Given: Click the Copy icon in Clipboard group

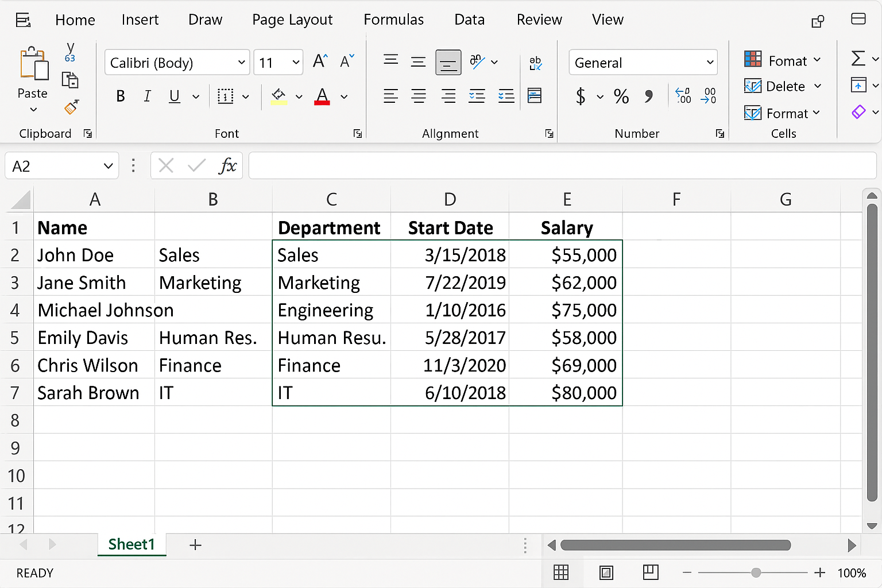Looking at the screenshot, I should click(70, 80).
